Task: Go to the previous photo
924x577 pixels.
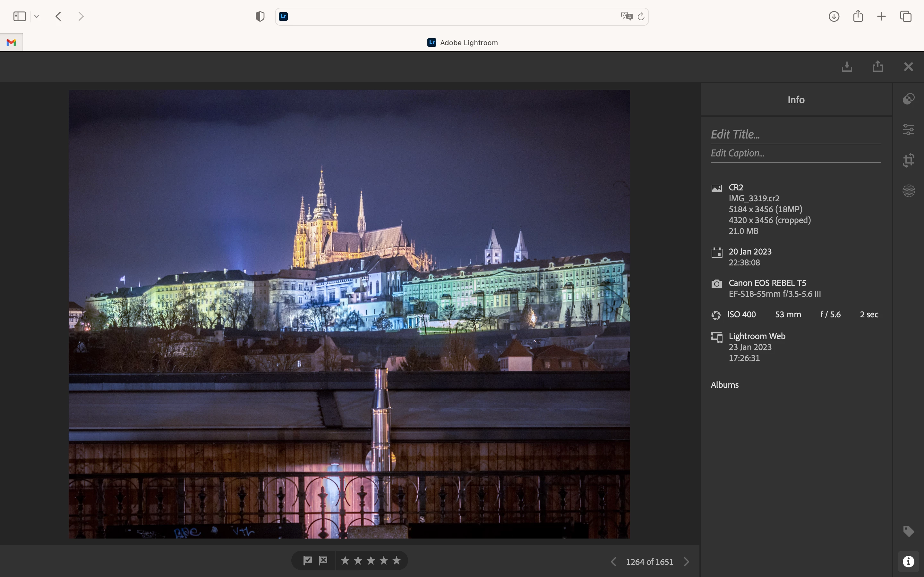Action: tap(613, 561)
